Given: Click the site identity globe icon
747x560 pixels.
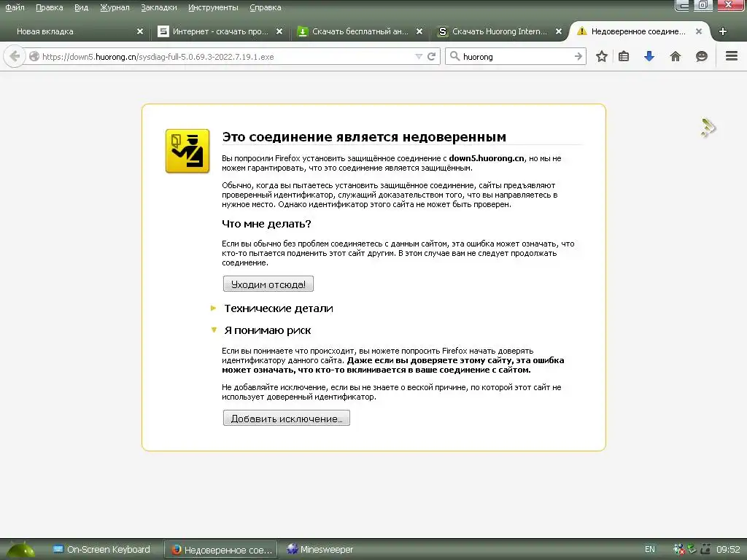Looking at the screenshot, I should click(34, 57).
